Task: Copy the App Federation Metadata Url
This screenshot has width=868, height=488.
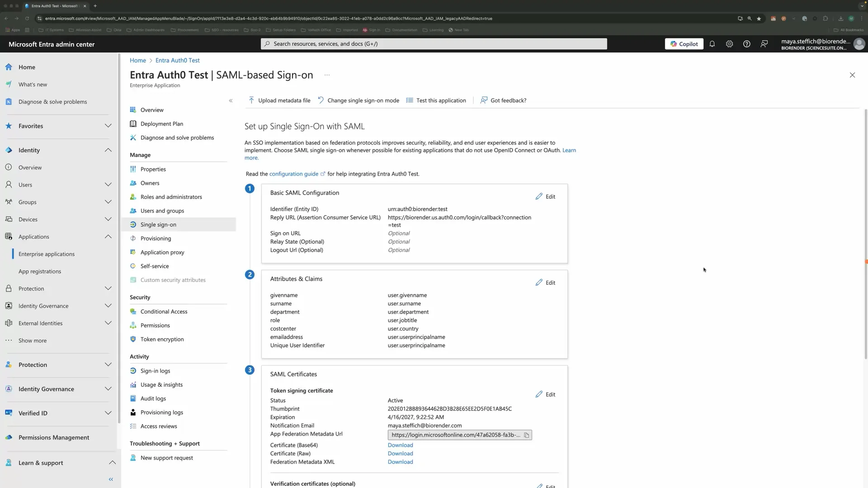Action: [x=526, y=435]
